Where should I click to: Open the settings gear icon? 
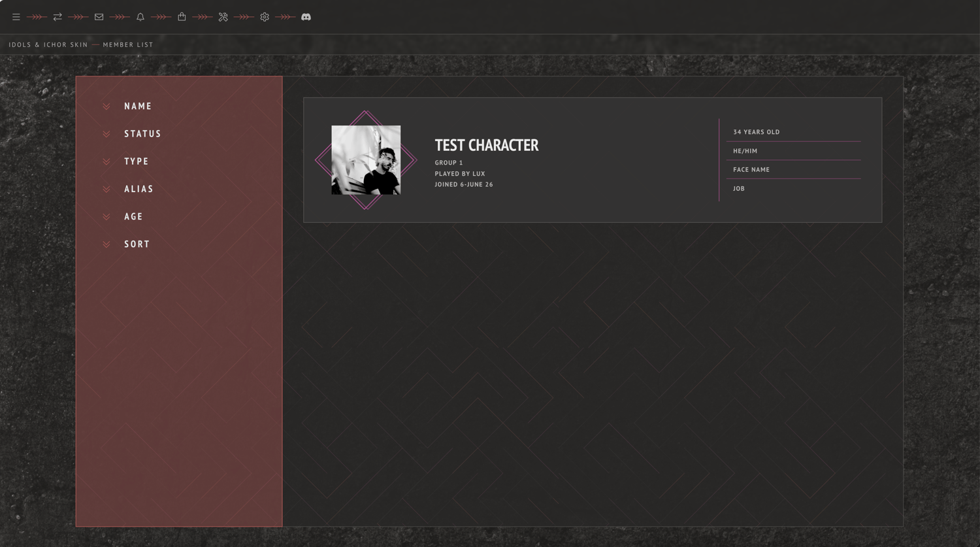(x=265, y=17)
